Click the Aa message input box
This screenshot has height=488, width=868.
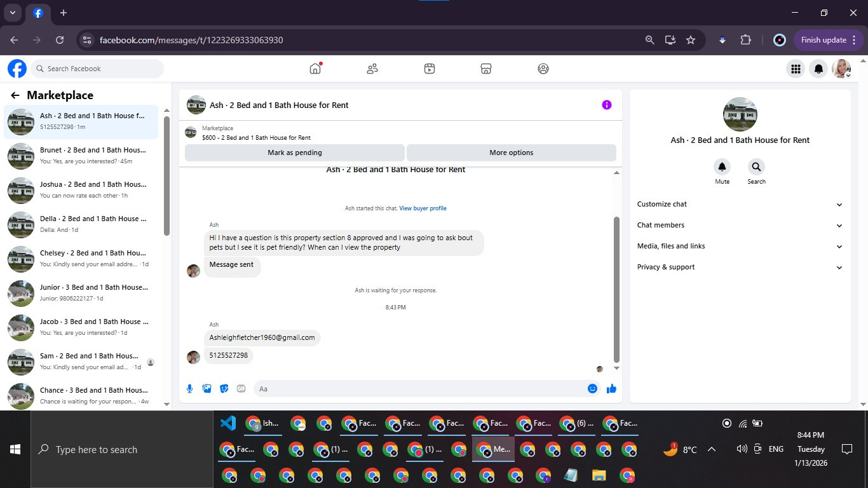point(419,388)
